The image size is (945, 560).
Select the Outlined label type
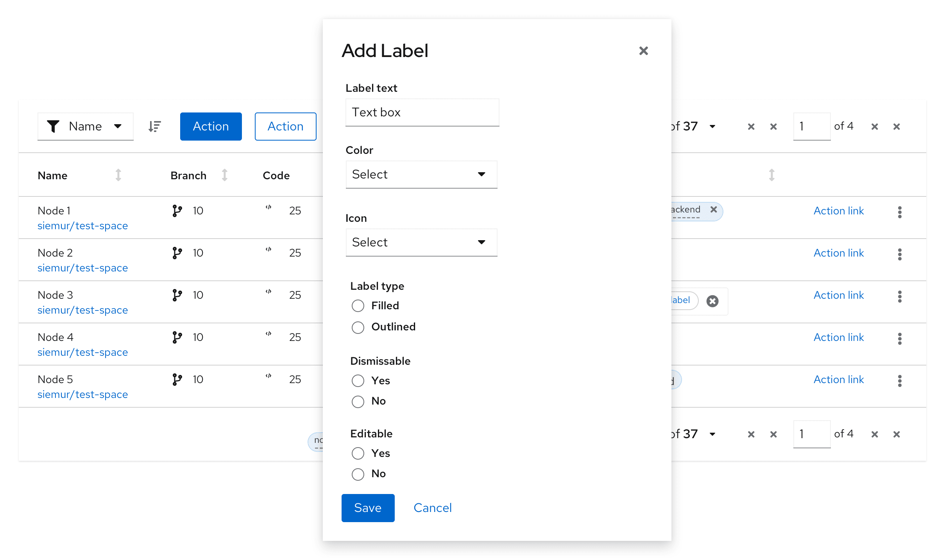point(358,327)
